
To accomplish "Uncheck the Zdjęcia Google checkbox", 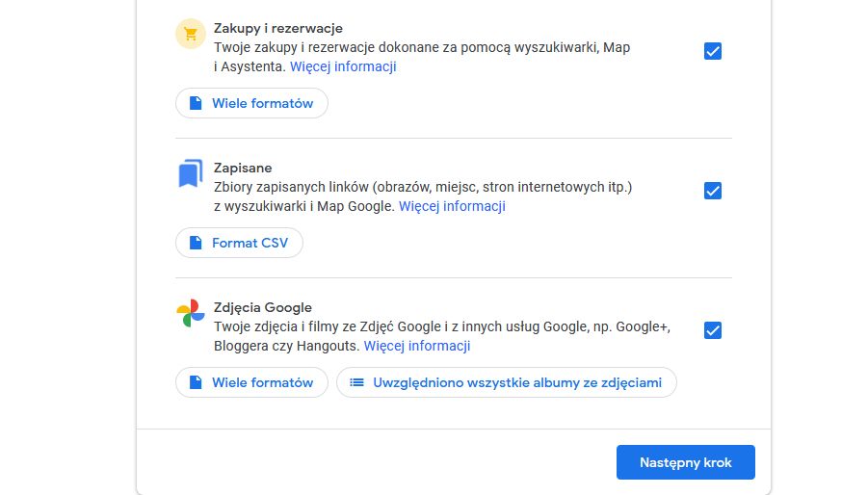I will coord(713,330).
